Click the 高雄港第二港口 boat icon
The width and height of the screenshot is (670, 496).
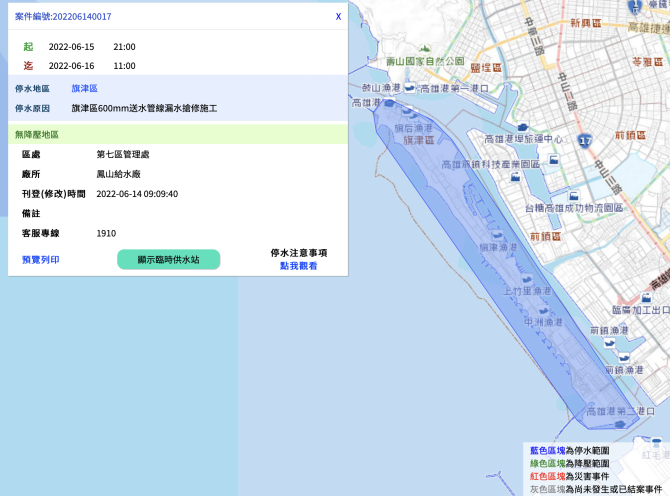620,424
